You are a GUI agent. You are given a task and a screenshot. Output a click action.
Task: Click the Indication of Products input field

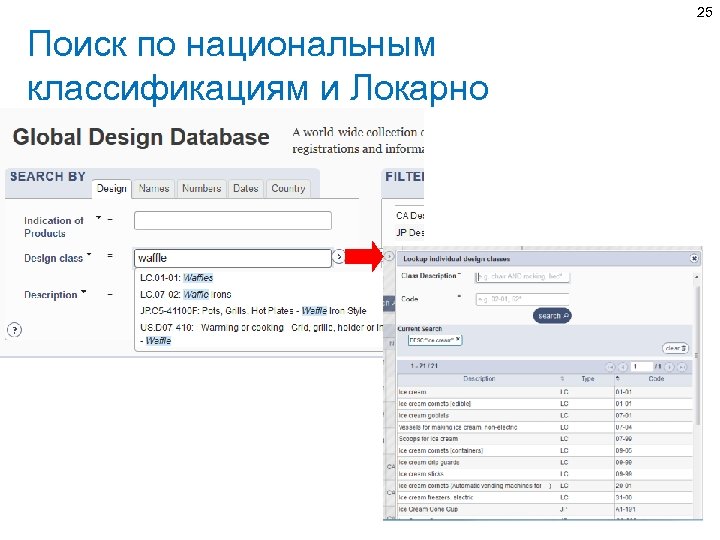(233, 220)
